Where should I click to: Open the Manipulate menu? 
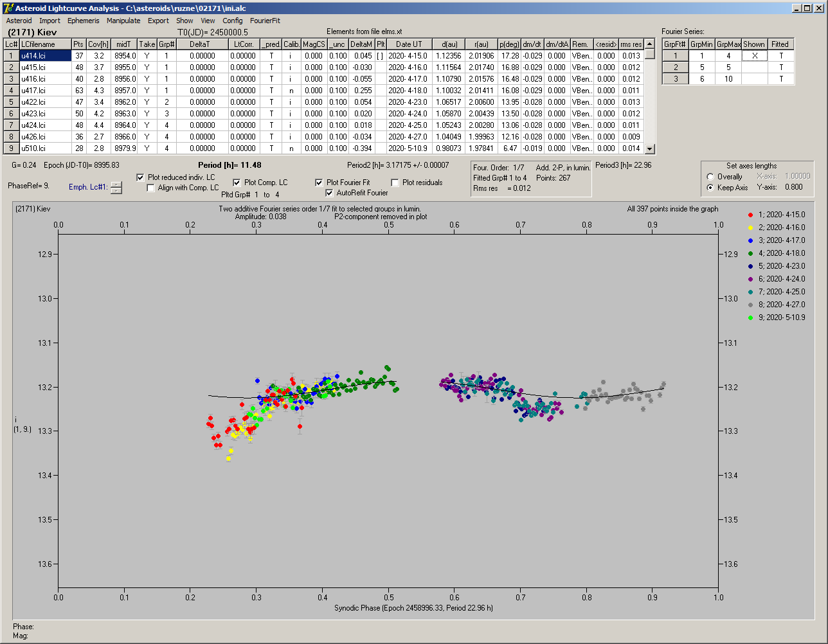pos(123,21)
